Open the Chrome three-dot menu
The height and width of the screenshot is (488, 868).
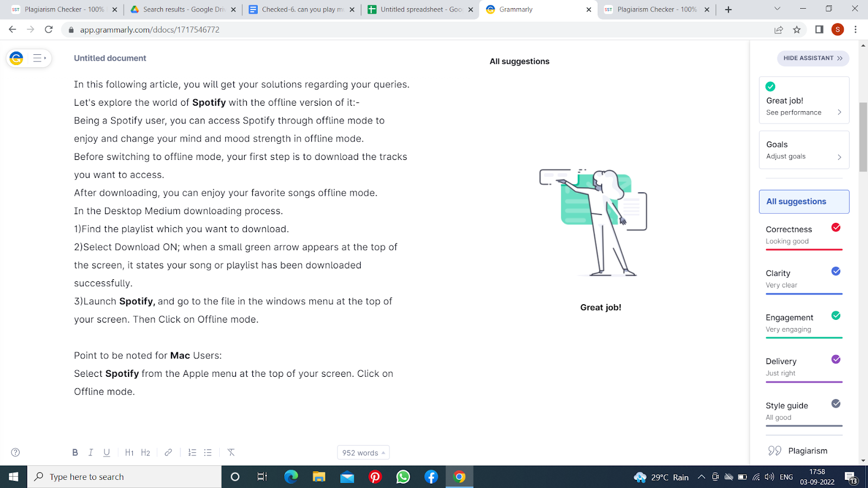(856, 30)
